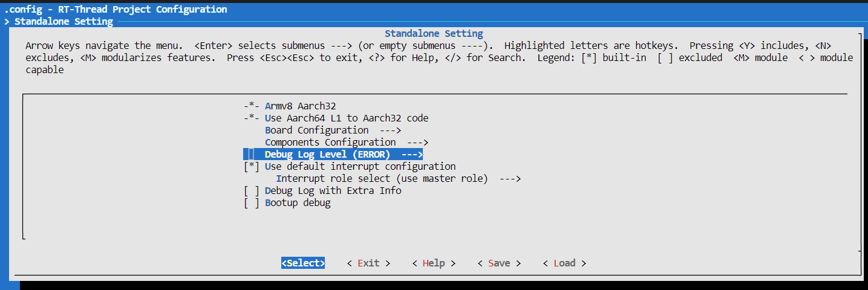Click the -*- marker beside Armv8 Aarch32
This screenshot has width=868, height=290.
(252, 106)
